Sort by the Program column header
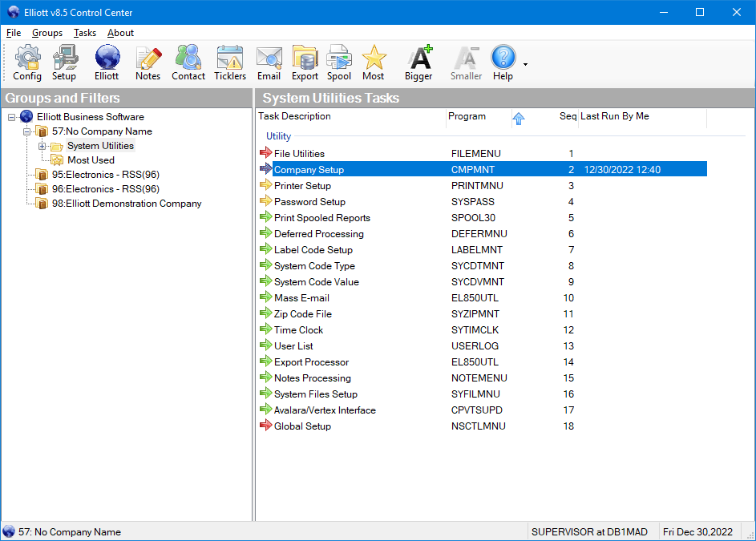 pyautogui.click(x=467, y=117)
